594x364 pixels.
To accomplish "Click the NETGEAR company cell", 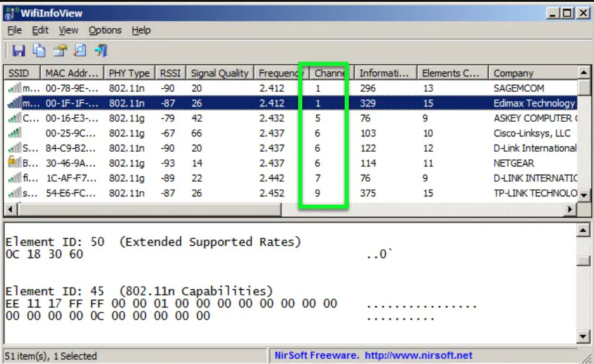I will point(513,163).
